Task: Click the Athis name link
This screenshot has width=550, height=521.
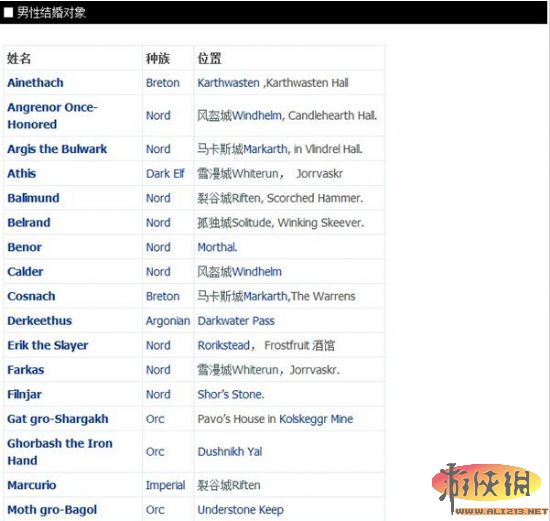Action: [22, 173]
